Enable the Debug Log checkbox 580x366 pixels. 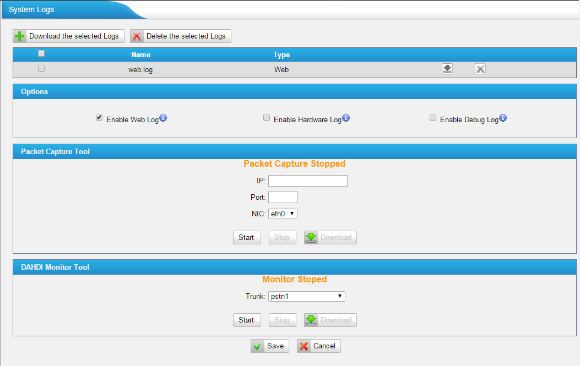(432, 118)
